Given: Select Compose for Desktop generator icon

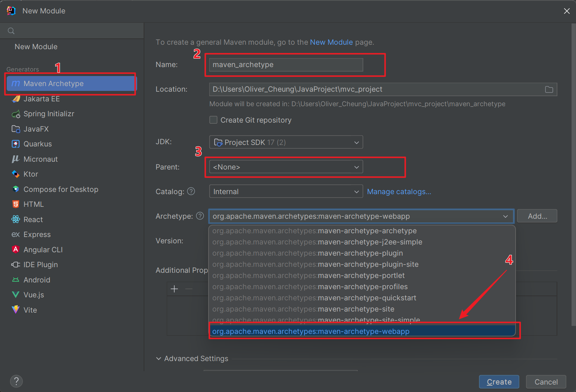Looking at the screenshot, I should pos(16,189).
